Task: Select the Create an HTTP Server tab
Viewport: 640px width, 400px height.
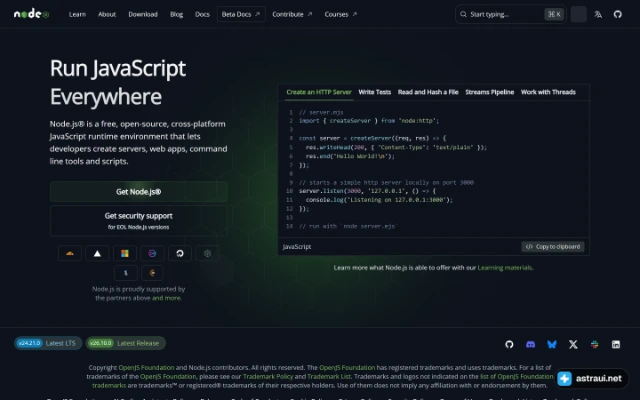Action: (319, 92)
